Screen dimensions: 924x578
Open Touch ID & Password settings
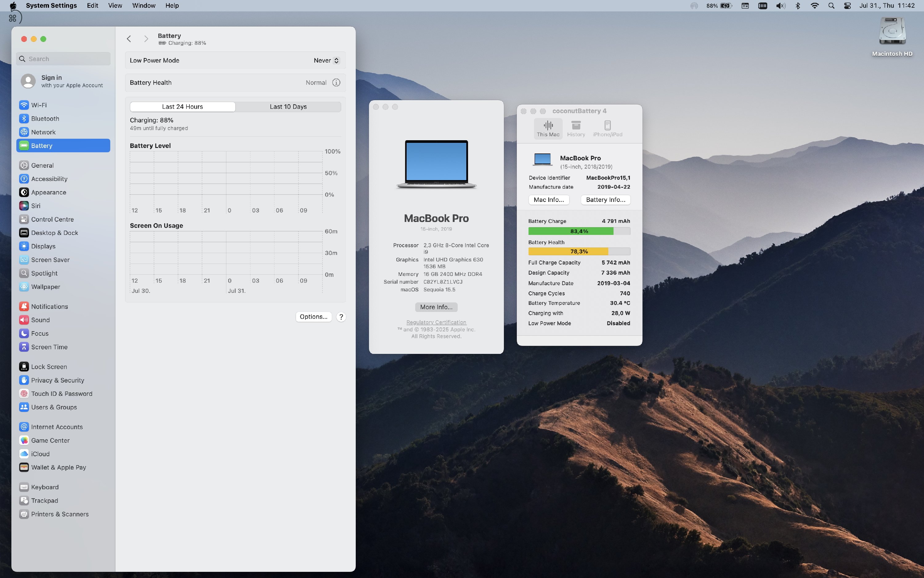63,394
